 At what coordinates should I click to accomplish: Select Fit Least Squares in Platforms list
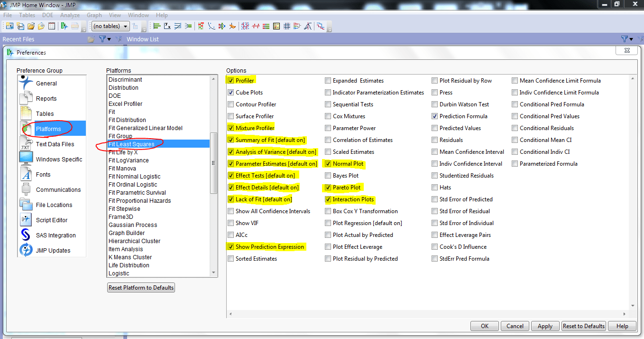(x=159, y=144)
